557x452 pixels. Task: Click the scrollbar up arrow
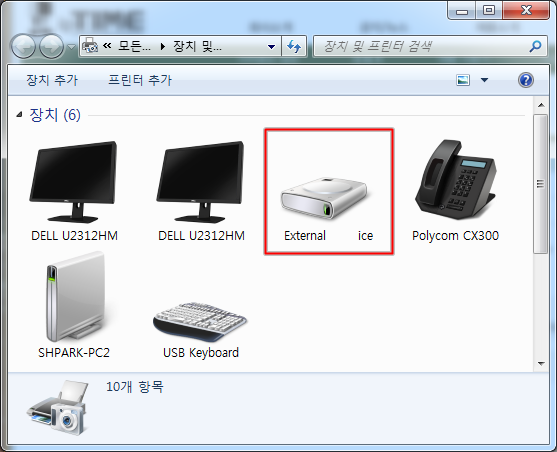(541, 105)
